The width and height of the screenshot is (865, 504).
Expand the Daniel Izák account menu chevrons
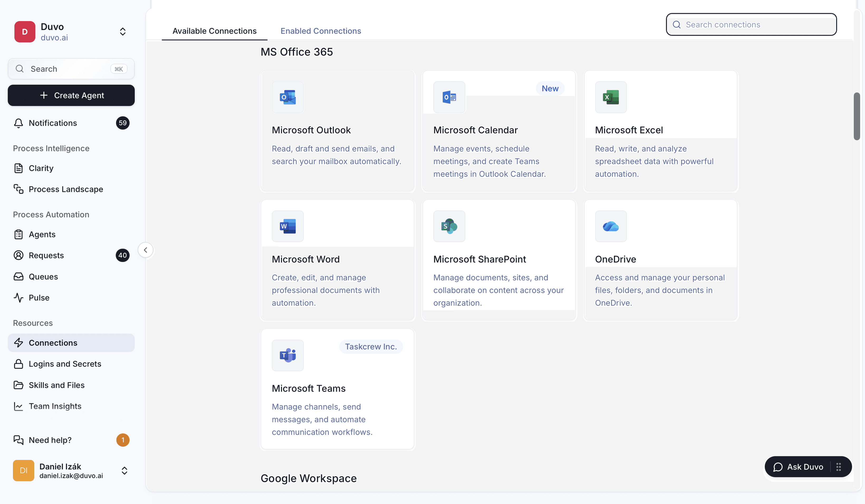tap(124, 470)
